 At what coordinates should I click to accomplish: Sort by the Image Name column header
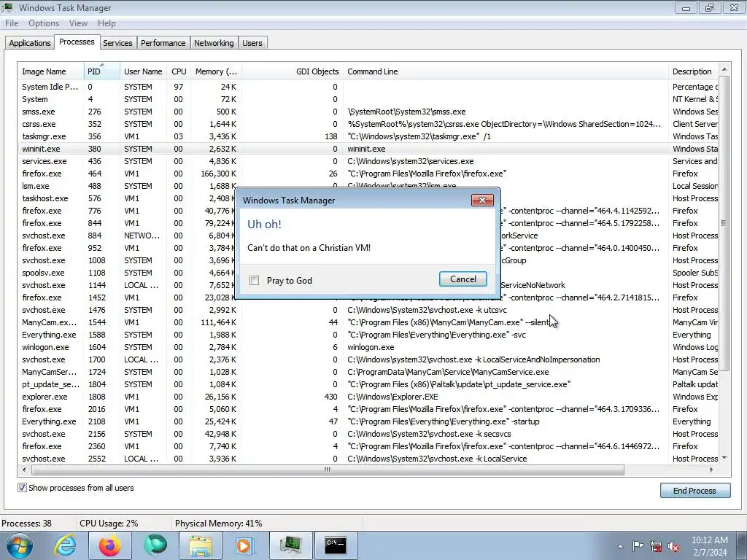tap(51, 71)
